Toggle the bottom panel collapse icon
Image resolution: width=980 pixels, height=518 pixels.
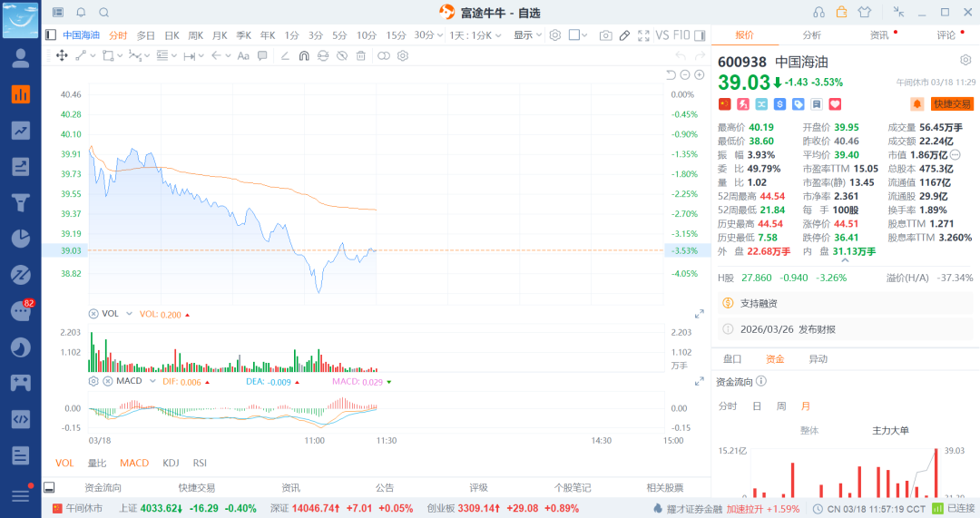49,487
